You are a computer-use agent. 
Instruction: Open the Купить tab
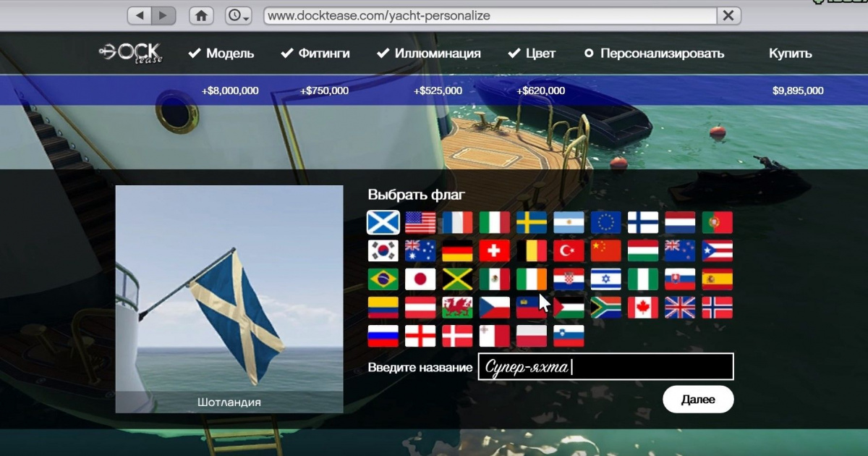tap(790, 54)
